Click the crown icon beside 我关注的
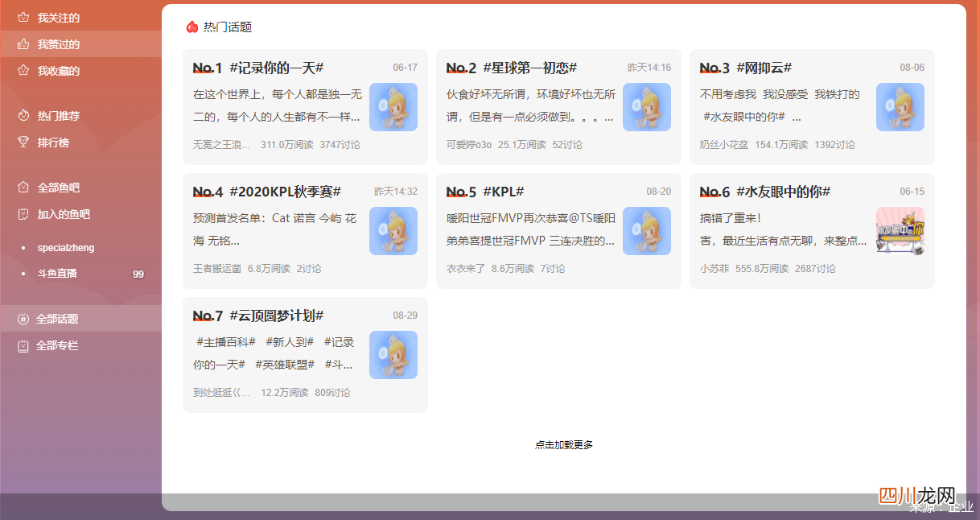This screenshot has width=980, height=520. (23, 18)
